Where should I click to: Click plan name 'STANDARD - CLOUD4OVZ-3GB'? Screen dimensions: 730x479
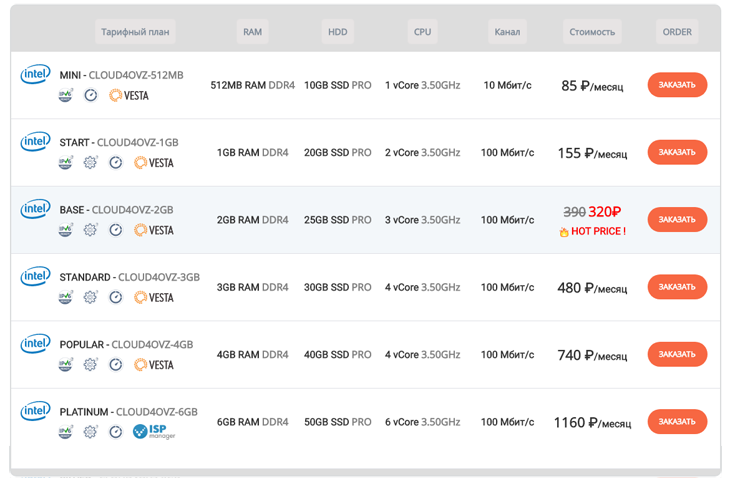pos(129,277)
